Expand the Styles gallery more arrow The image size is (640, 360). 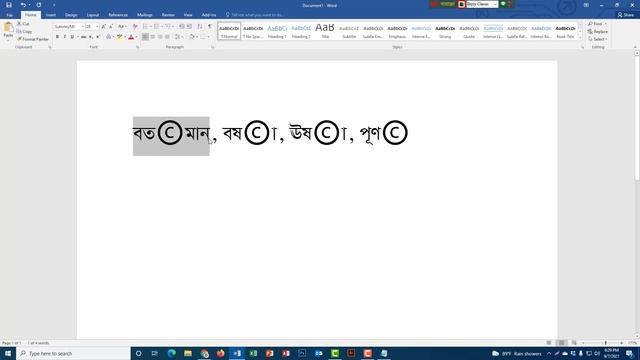tap(580, 37)
